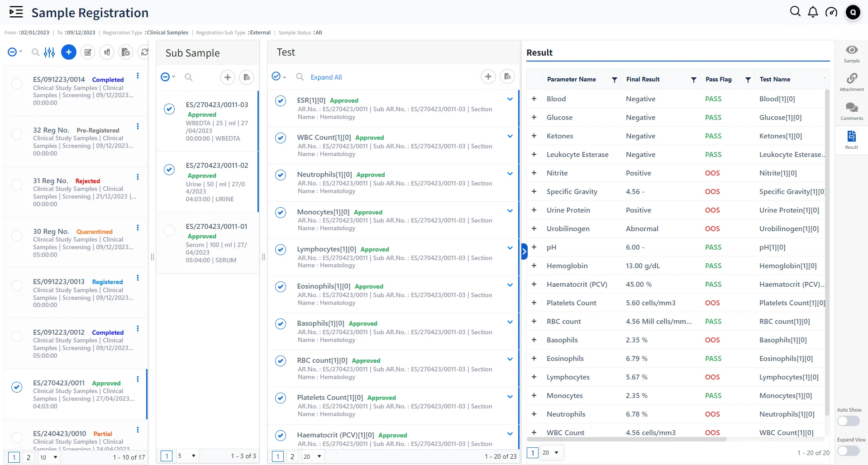The width and height of the screenshot is (868, 465).
Task: Open Test selection dropdown
Action: pyautogui.click(x=279, y=76)
